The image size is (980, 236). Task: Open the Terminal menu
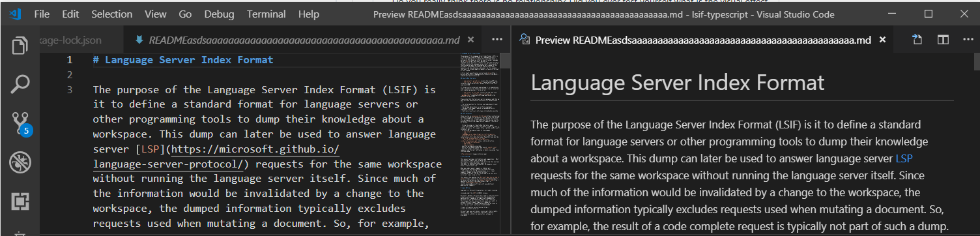tap(266, 14)
